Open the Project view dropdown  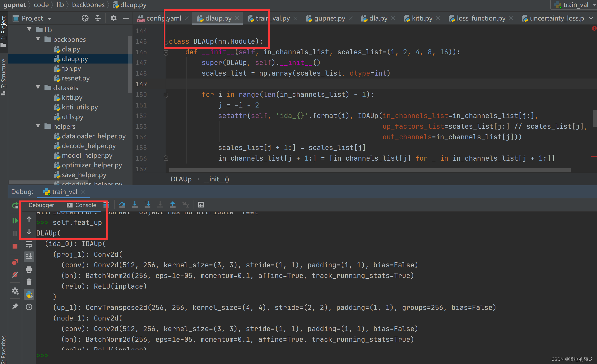(x=49, y=19)
